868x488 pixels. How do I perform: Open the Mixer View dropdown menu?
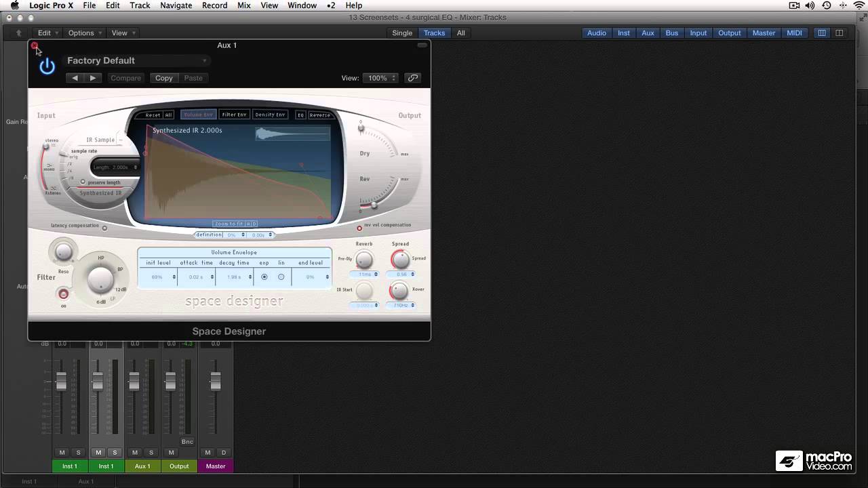tap(123, 33)
